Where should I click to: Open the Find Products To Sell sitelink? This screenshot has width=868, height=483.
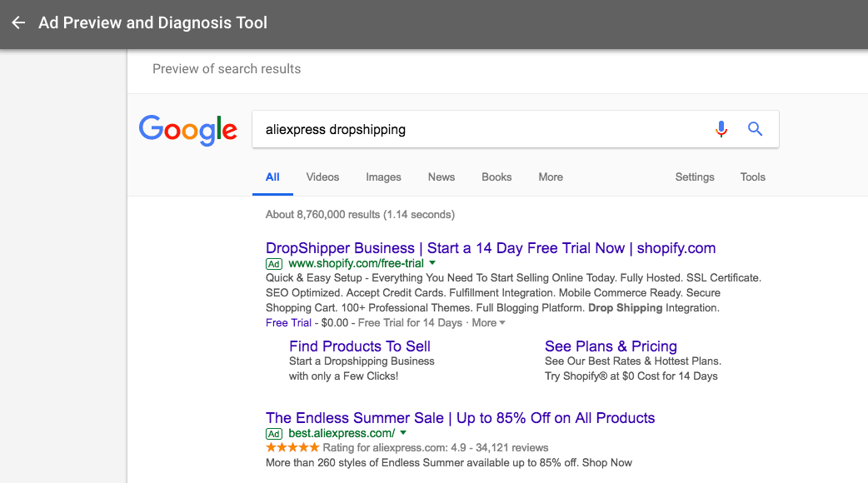click(x=359, y=346)
